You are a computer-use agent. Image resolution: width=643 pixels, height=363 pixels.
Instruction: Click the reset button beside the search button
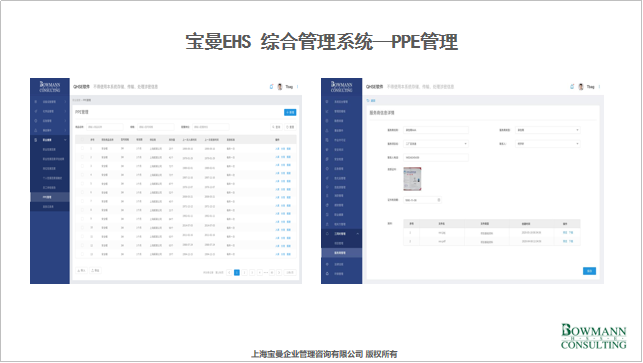[x=290, y=127]
